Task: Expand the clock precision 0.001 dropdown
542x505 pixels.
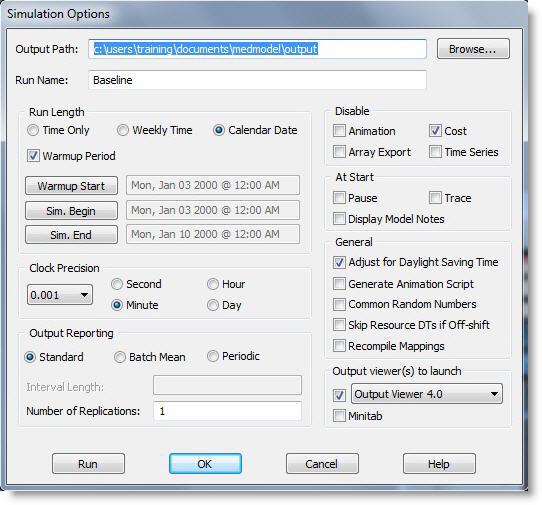Action: pos(60,295)
